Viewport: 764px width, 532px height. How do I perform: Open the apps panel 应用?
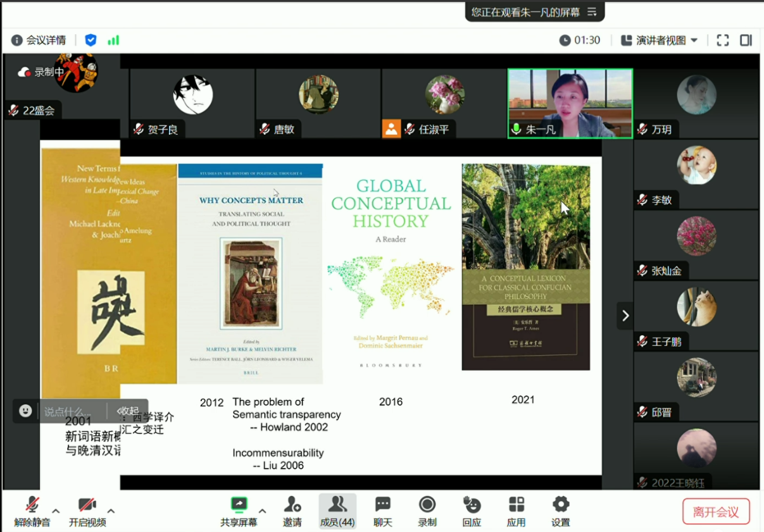[x=517, y=512]
